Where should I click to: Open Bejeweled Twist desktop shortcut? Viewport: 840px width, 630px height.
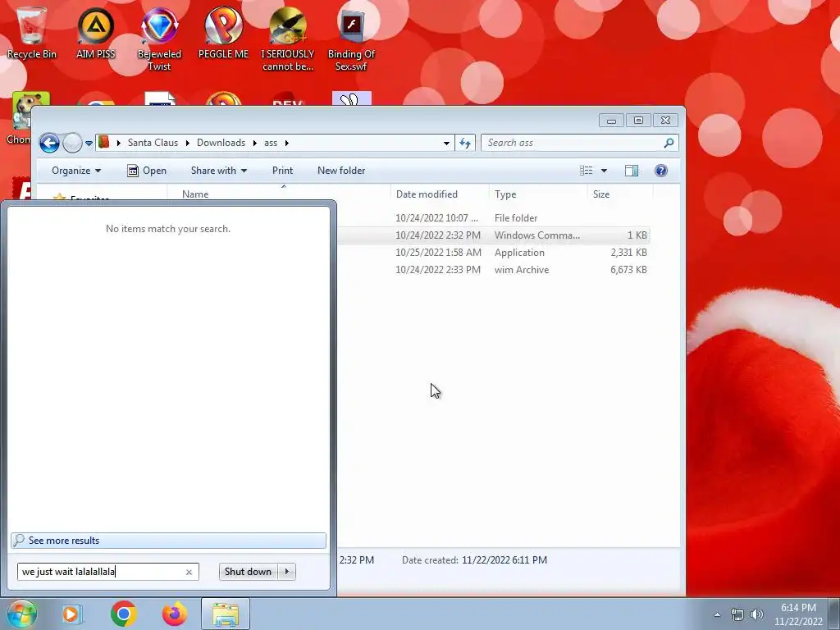point(159,39)
